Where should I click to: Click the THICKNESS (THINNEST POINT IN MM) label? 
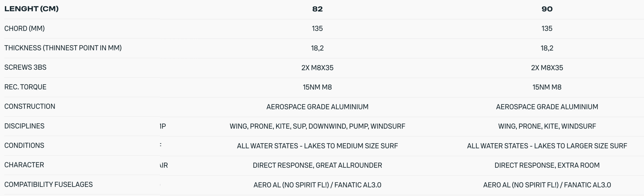[63, 48]
